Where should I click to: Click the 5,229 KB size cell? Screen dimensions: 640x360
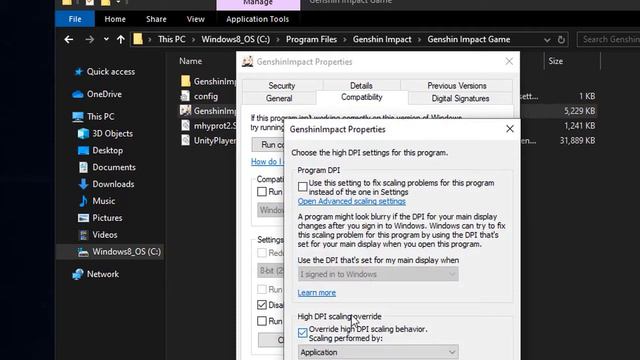(579, 111)
